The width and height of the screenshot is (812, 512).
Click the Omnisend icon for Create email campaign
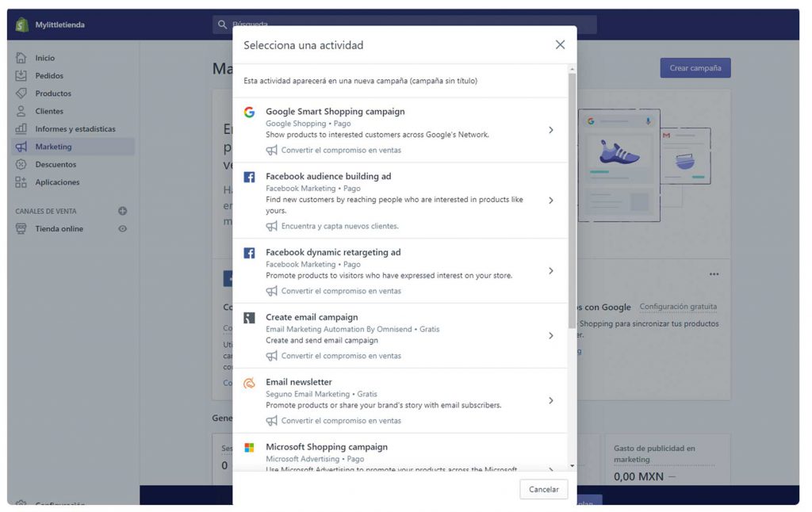[249, 318]
